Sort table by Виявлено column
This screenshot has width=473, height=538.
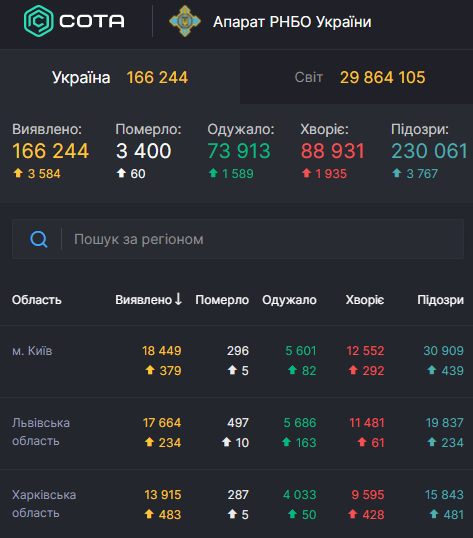(x=148, y=300)
